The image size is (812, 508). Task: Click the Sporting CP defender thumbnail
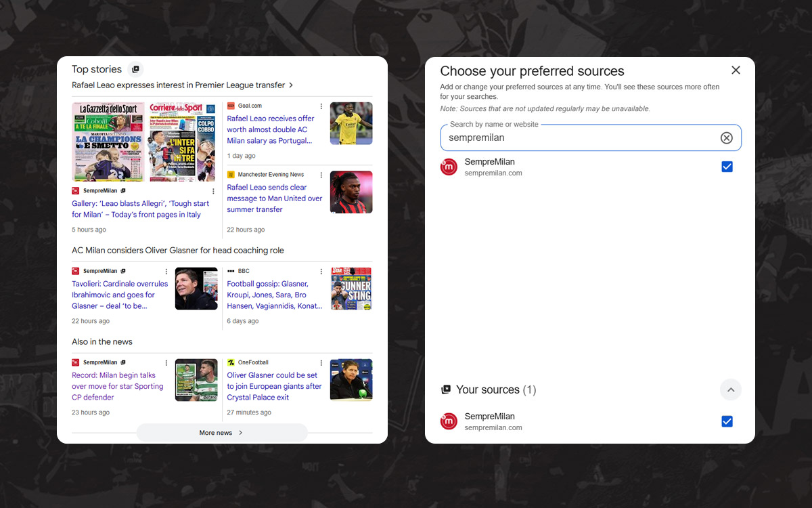pos(196,380)
